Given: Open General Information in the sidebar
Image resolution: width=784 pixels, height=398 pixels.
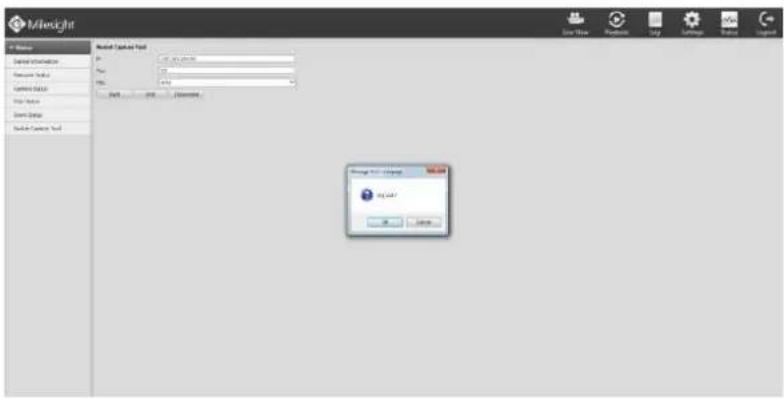Looking at the screenshot, I should (x=48, y=62).
